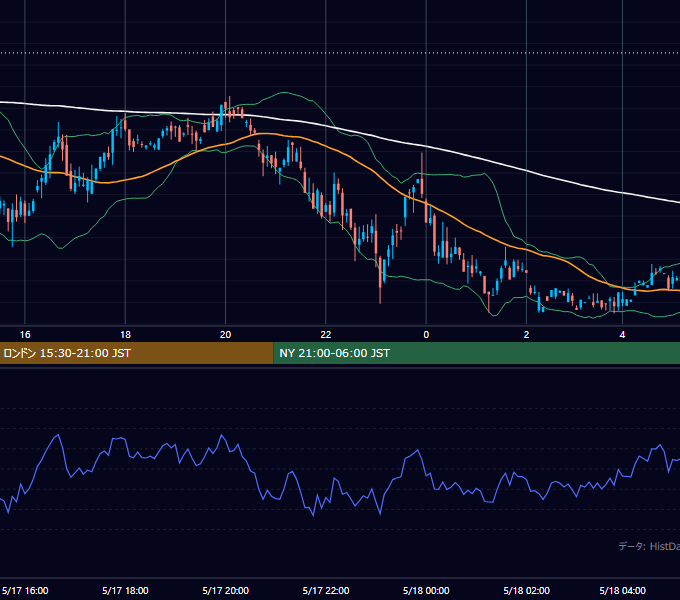
Task: Click the 5/17 20:00 date label
Action: pyautogui.click(x=226, y=590)
